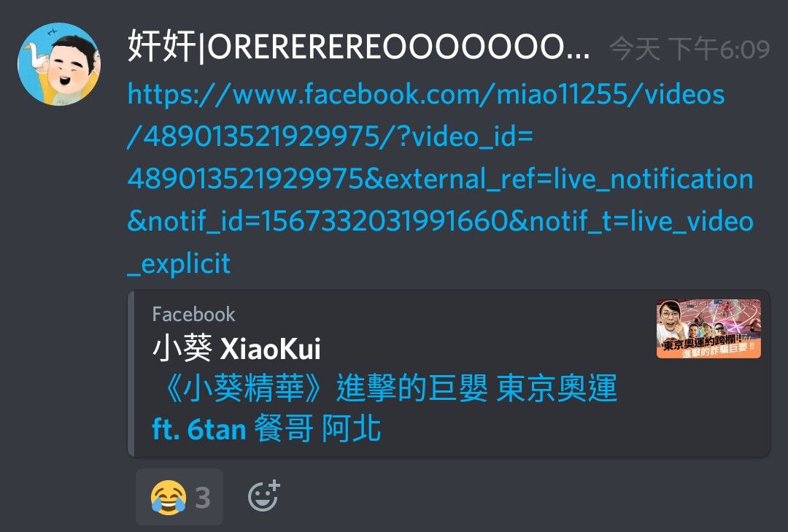
Task: Click the add reaction smiley icon
Action: (264, 496)
